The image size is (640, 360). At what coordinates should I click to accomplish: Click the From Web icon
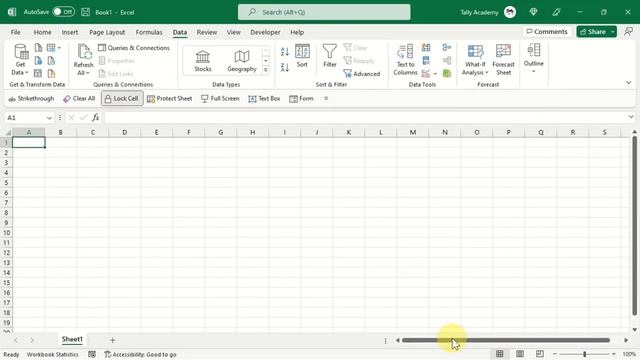point(38,61)
